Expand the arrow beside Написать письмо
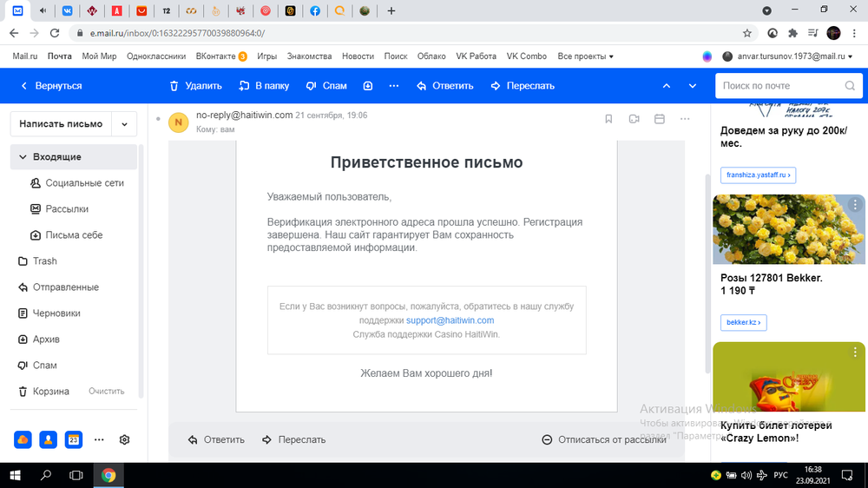Screen dimensions: 868x488 (124, 124)
